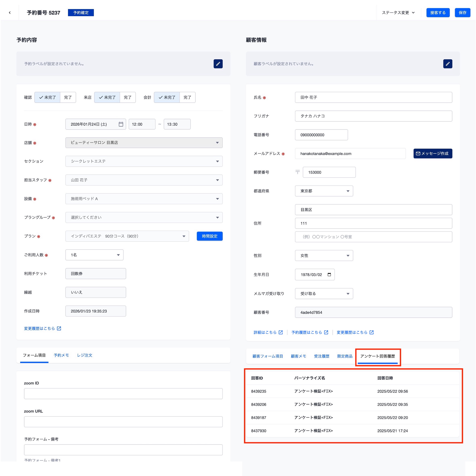Open the 性別 dropdown
This screenshot has width=476, height=476.
point(324,255)
